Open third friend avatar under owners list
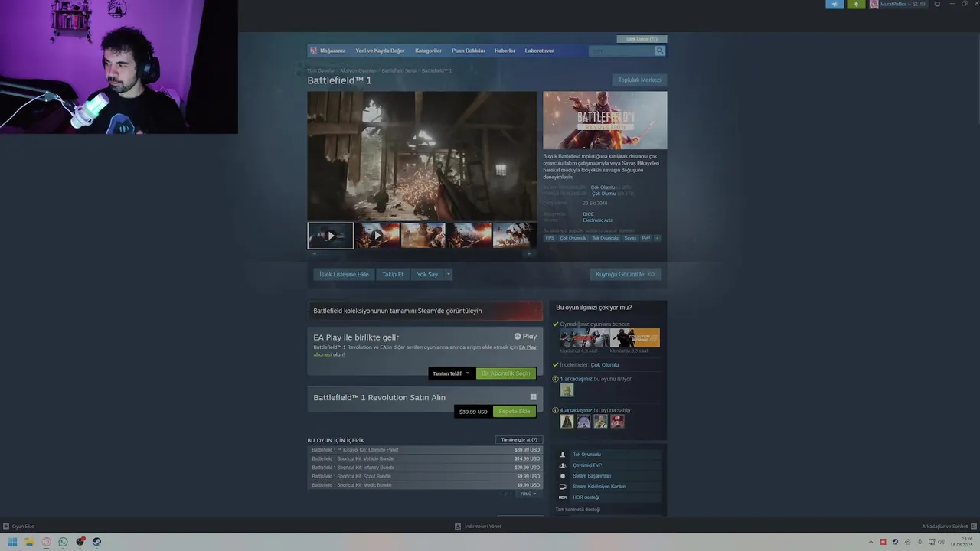The image size is (980, 551). pos(600,422)
